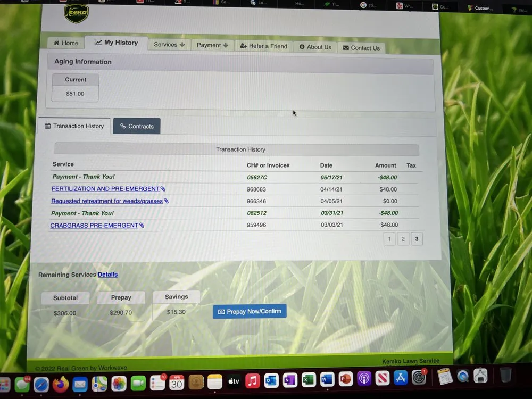Click the Kemko logo in the header
Image resolution: width=532 pixels, height=399 pixels.
pos(76,13)
